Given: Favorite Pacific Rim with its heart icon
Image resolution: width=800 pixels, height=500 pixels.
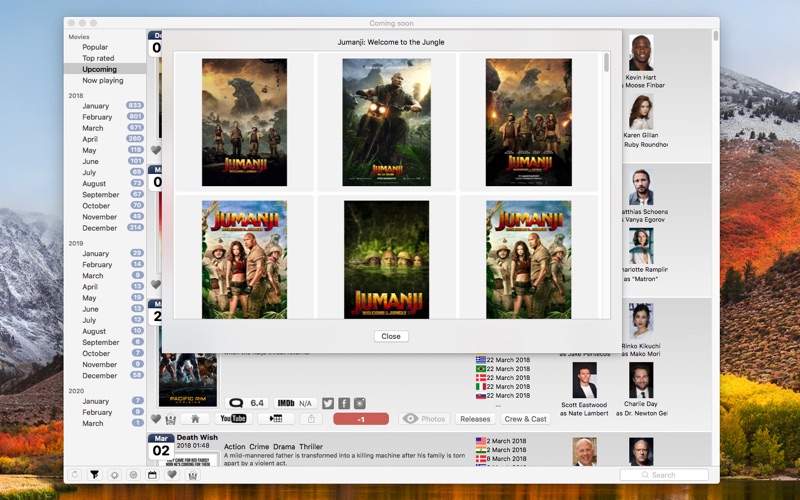Looking at the screenshot, I should tap(156, 419).
